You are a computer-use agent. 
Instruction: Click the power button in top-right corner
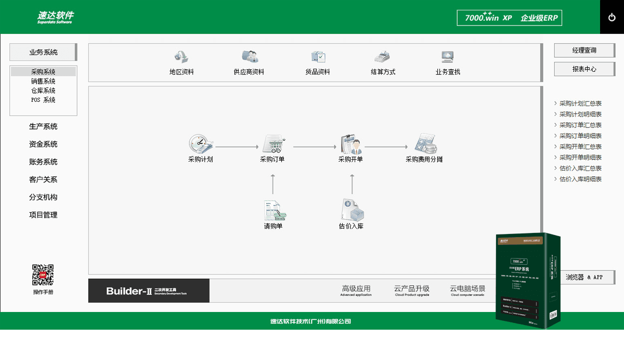click(612, 17)
